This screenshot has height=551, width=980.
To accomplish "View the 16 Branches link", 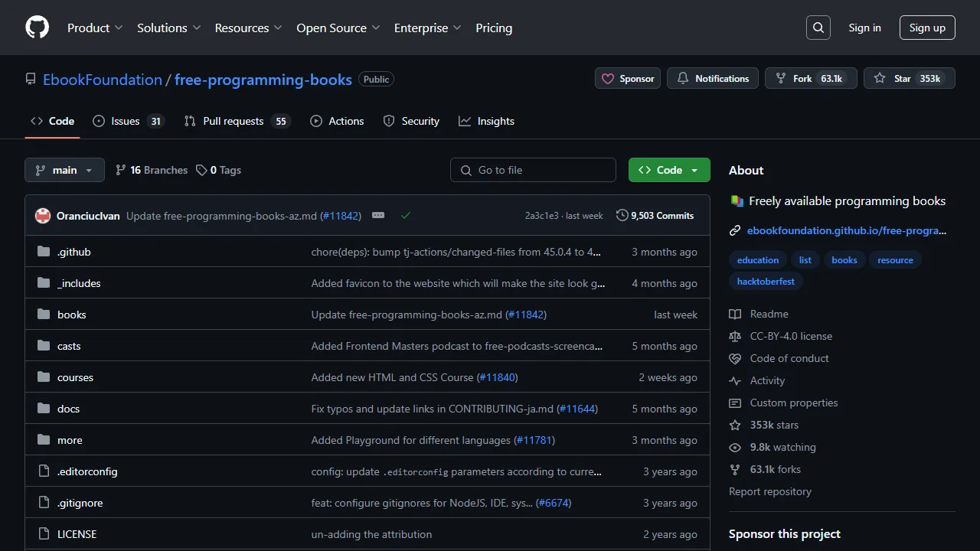I will (x=152, y=170).
